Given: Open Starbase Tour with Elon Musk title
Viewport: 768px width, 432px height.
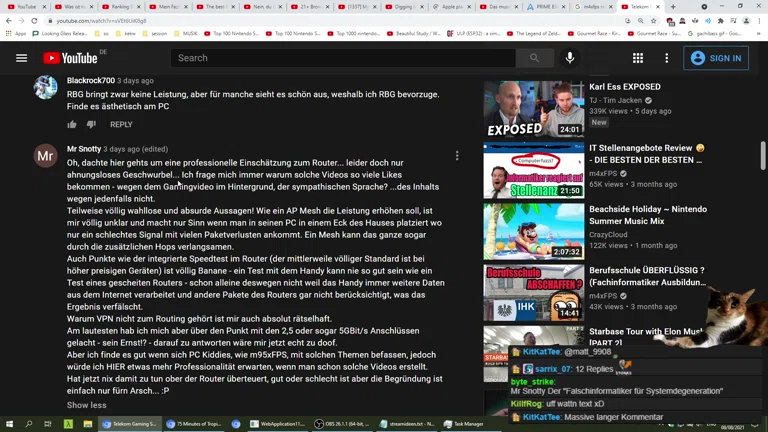Looking at the screenshot, I should [x=645, y=337].
